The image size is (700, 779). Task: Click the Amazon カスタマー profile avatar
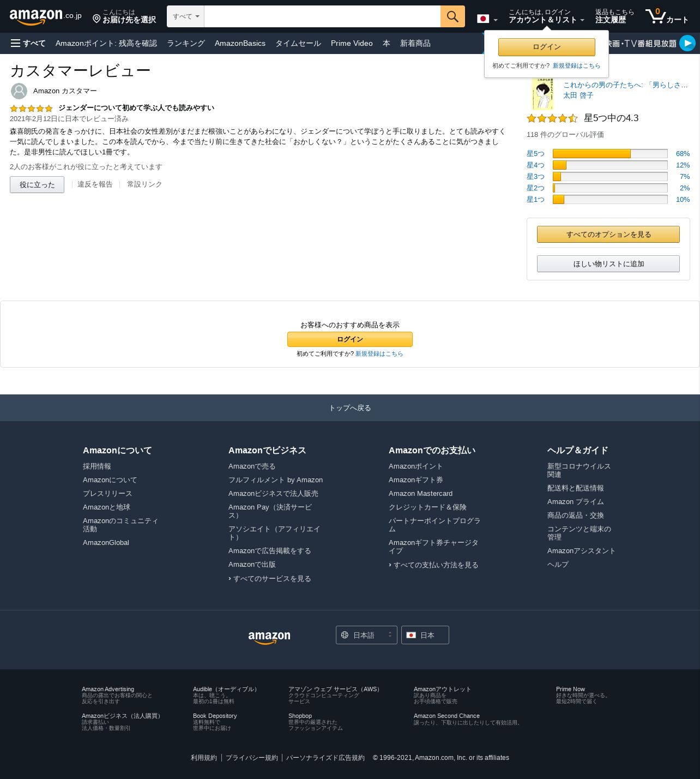[19, 91]
